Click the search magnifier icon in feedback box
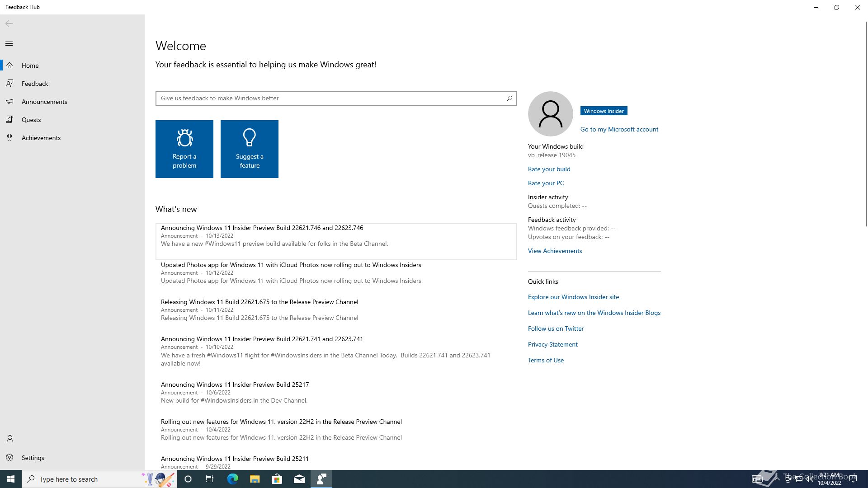 (x=509, y=98)
